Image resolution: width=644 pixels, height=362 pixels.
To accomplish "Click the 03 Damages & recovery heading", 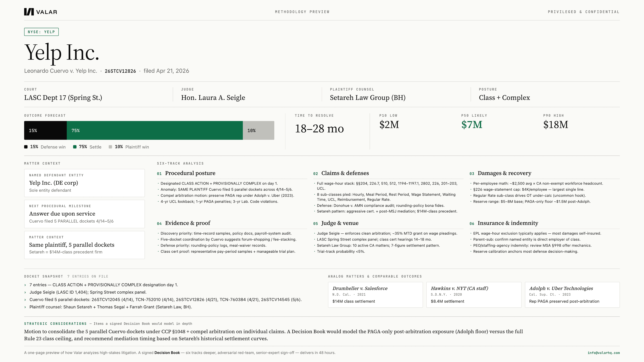I will pyautogui.click(x=500, y=173).
